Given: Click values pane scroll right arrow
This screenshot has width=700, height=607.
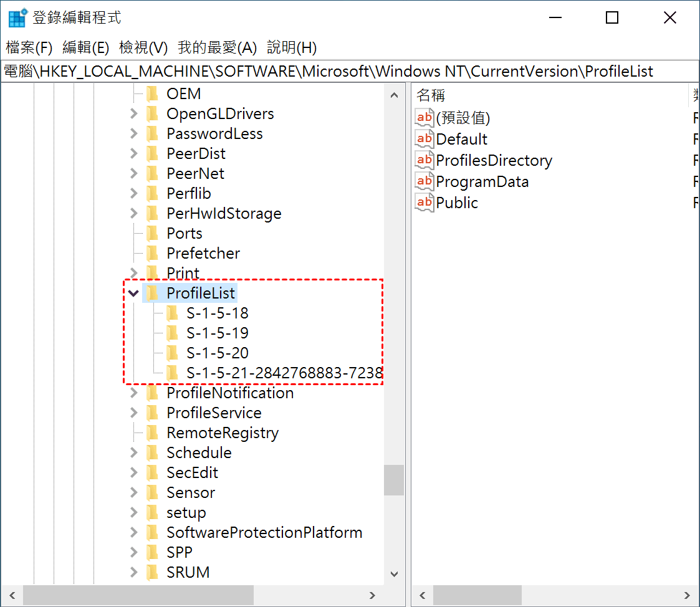Looking at the screenshot, I should 687,595.
